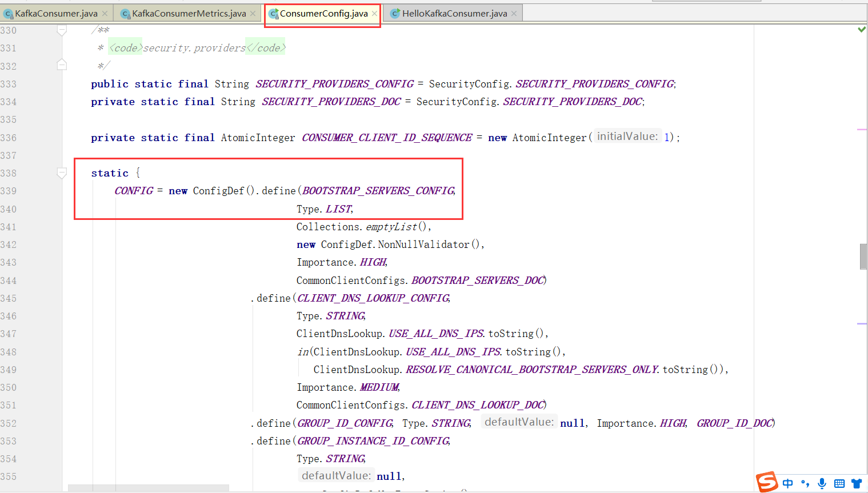Click line number 345 in the gutter
The image size is (868, 493).
[9, 298]
